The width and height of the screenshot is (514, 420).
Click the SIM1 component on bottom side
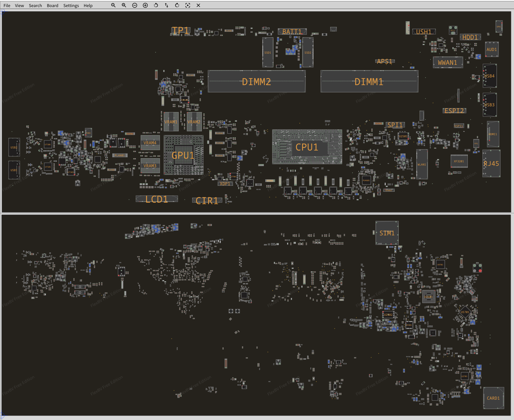(x=387, y=233)
